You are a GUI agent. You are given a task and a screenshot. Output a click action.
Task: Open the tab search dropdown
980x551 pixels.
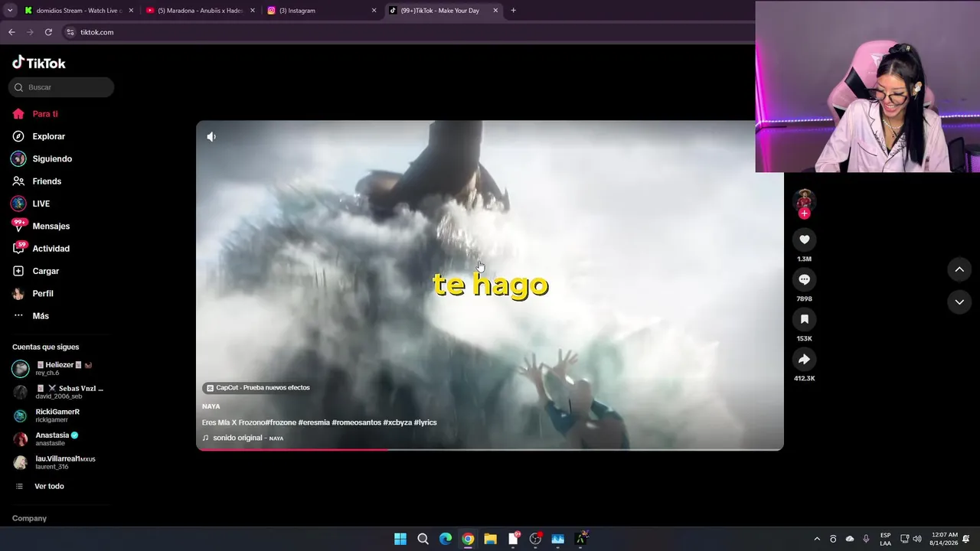tap(9, 11)
